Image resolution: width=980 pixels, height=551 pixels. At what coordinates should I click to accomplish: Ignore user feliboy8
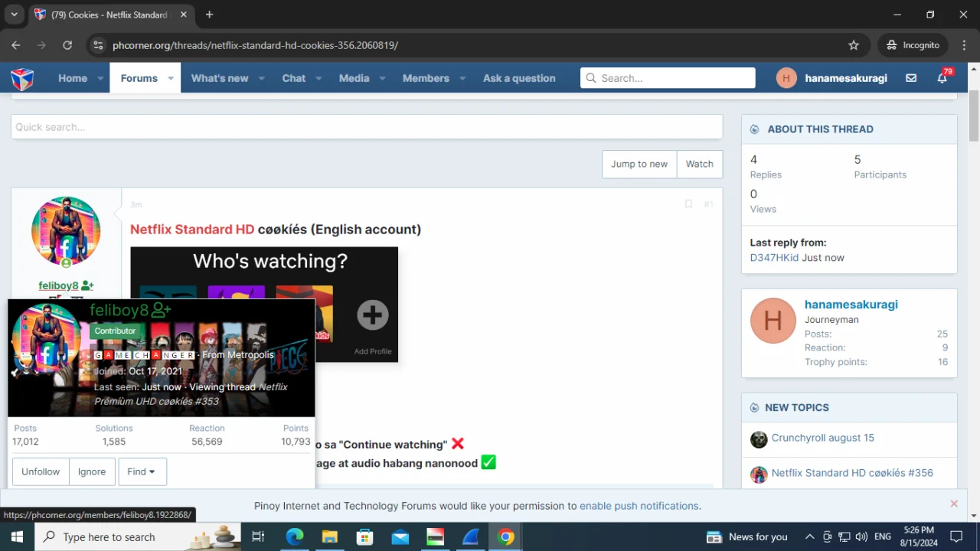(92, 471)
